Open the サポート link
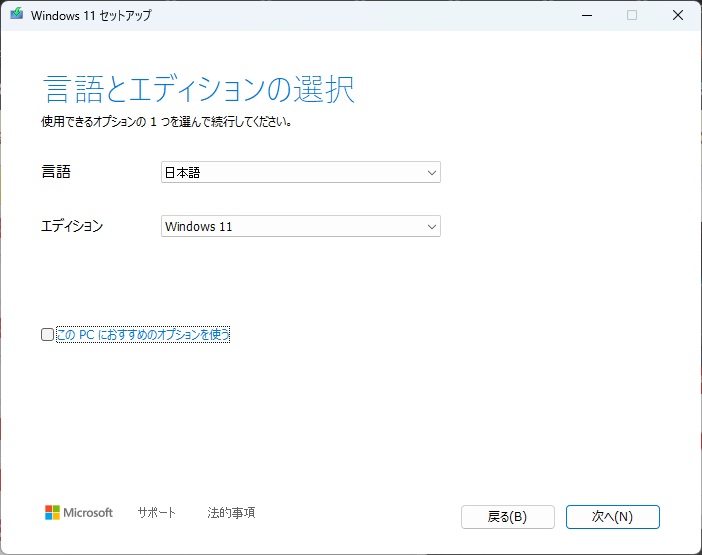Viewport: 702px width, 555px height. pyautogui.click(x=157, y=512)
